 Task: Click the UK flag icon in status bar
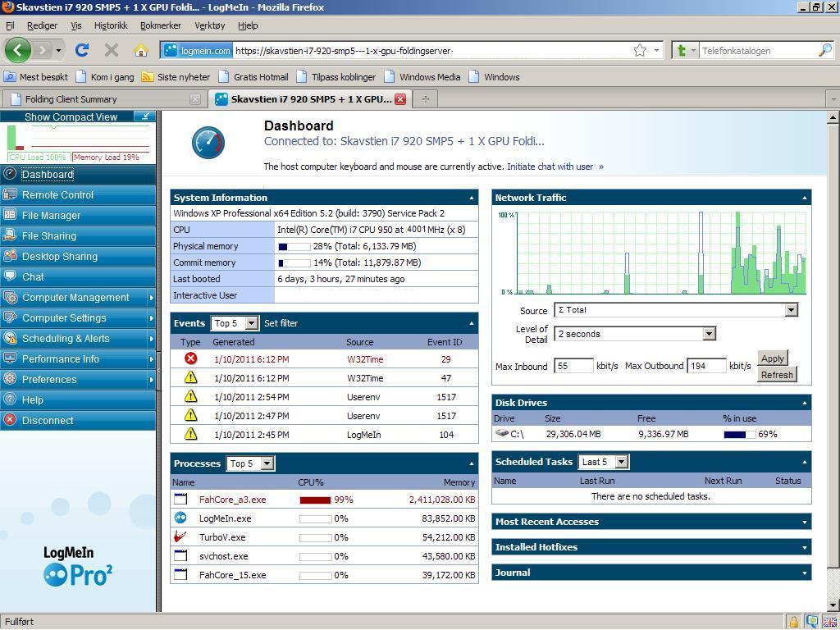(x=829, y=622)
